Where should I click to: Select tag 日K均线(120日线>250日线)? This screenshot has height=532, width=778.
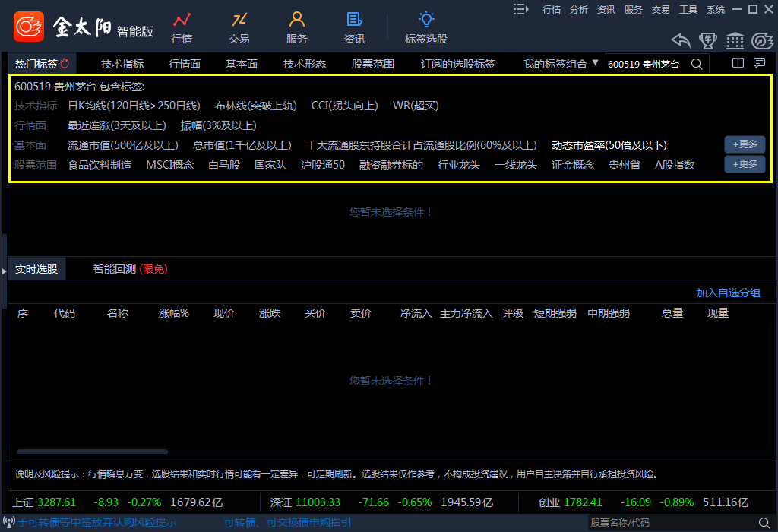134,106
